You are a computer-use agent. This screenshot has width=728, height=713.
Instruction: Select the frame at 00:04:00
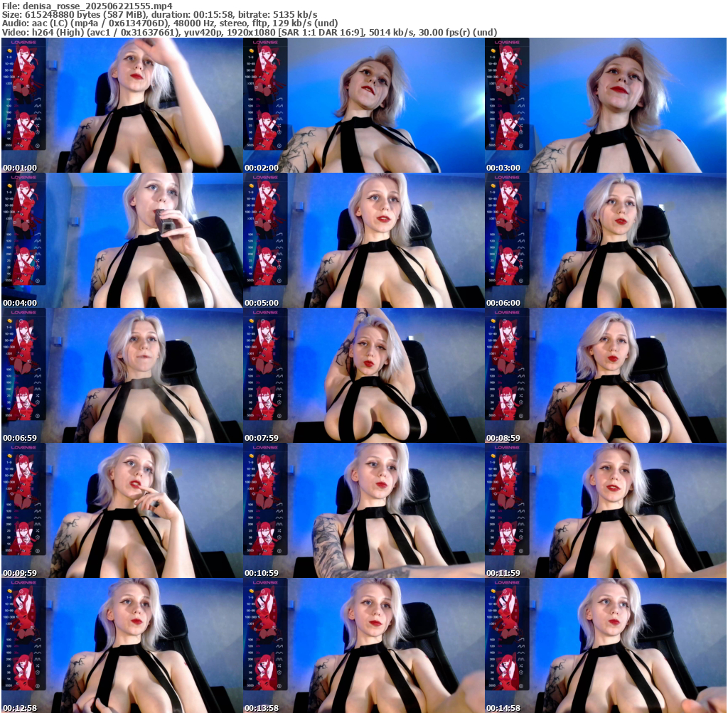pos(122,240)
